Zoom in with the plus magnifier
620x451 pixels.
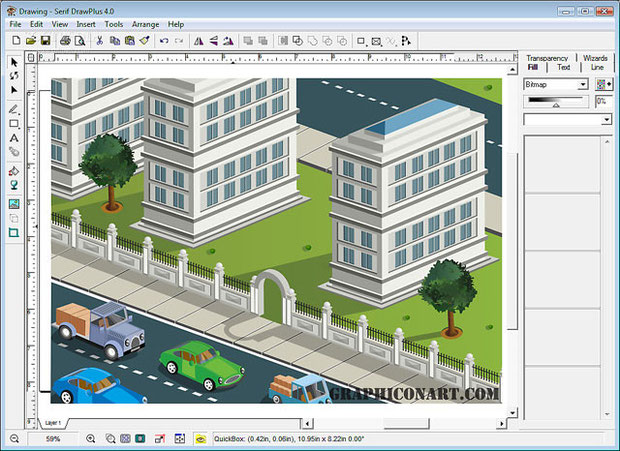(x=91, y=438)
